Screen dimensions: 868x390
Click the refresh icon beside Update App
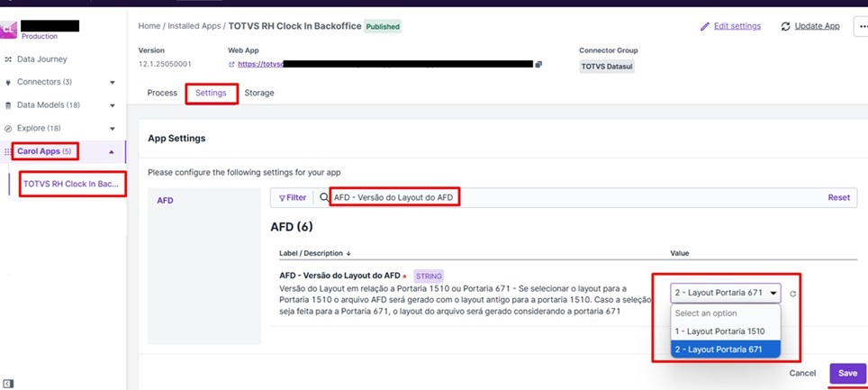[785, 27]
